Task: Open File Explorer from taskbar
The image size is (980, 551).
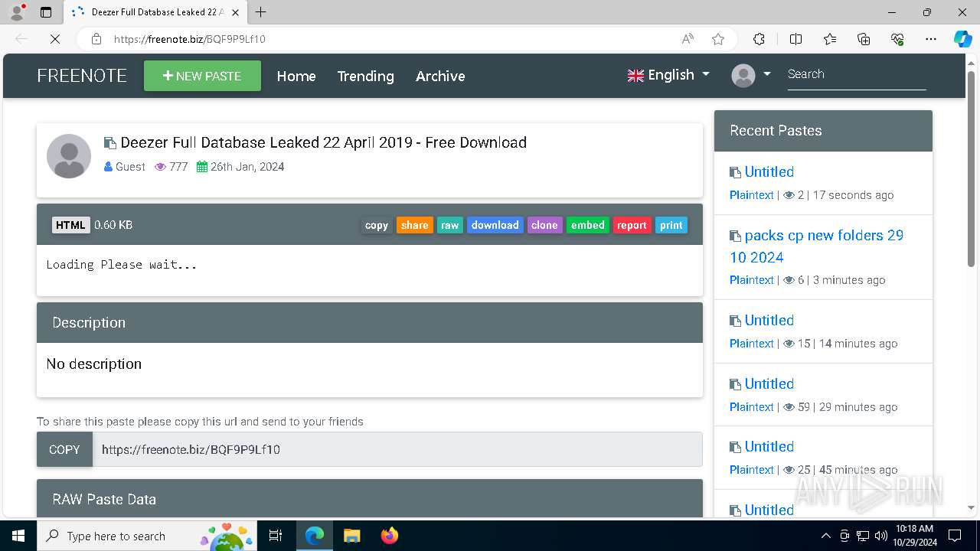Action: 351,536
